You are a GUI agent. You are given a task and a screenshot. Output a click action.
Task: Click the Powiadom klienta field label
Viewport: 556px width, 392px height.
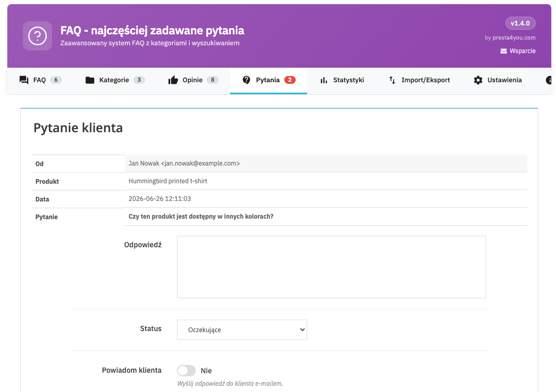(132, 370)
